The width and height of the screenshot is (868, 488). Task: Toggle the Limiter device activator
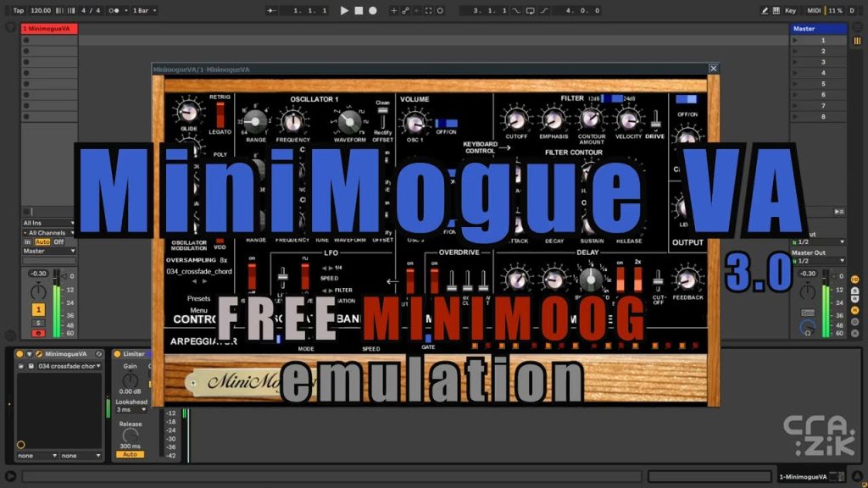(x=117, y=353)
